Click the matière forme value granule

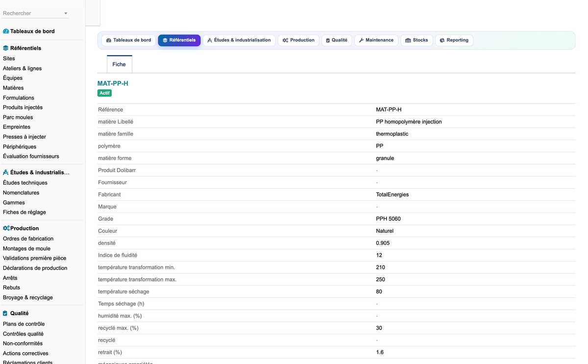[x=385, y=158]
